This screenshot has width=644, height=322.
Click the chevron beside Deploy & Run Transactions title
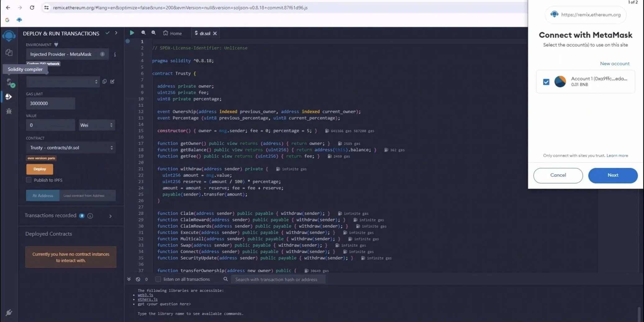[116, 33]
